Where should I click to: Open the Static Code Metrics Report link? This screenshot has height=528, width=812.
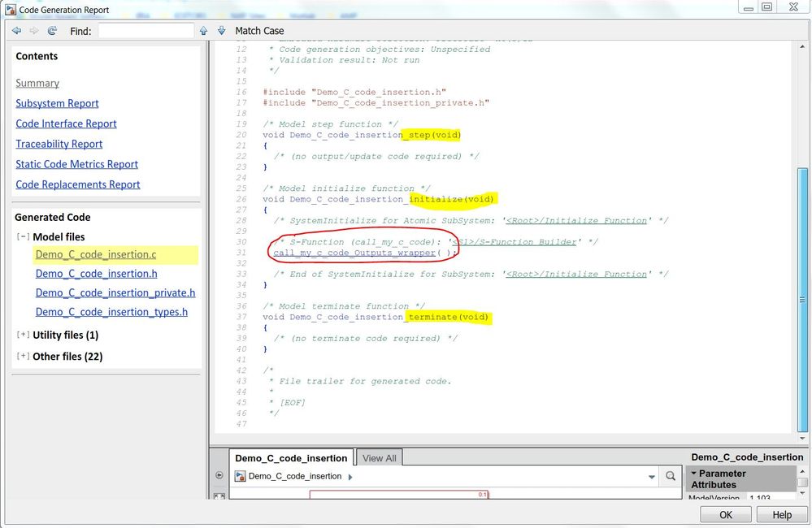(x=76, y=163)
